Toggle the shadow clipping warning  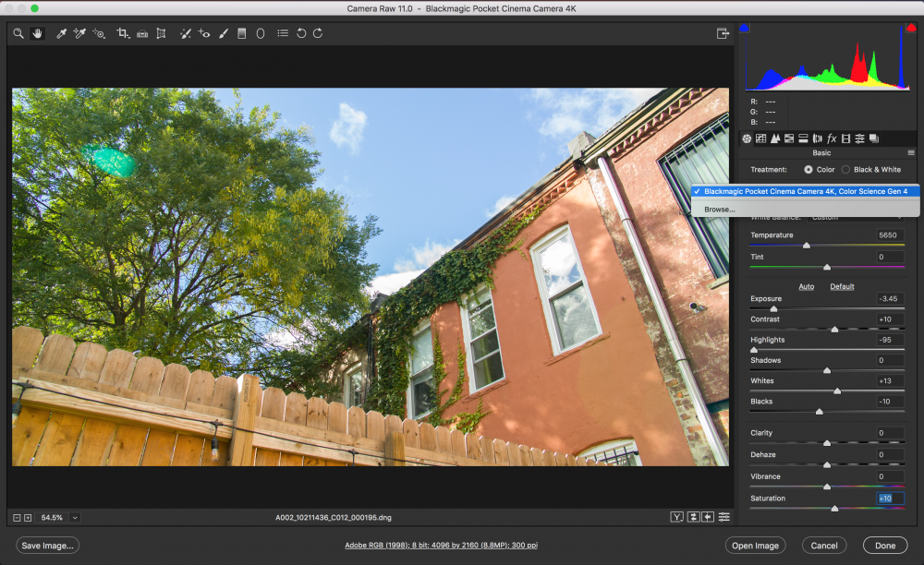[745, 29]
